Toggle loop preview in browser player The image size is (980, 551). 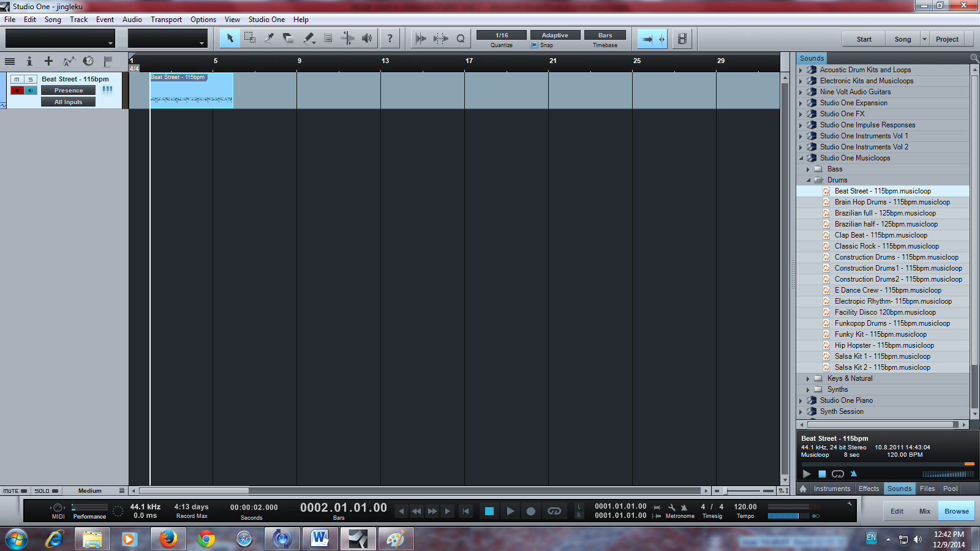(x=838, y=474)
